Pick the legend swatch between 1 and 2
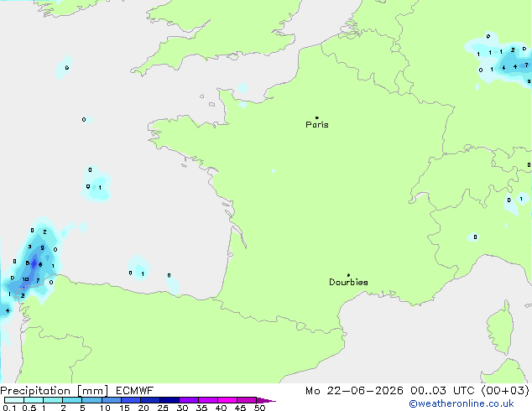 coord(53,400)
